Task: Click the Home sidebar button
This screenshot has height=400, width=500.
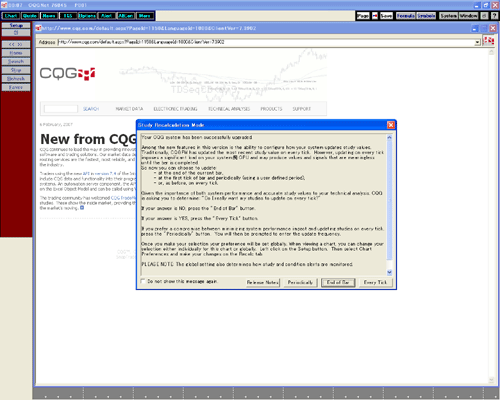Action: pyautogui.click(x=16, y=53)
